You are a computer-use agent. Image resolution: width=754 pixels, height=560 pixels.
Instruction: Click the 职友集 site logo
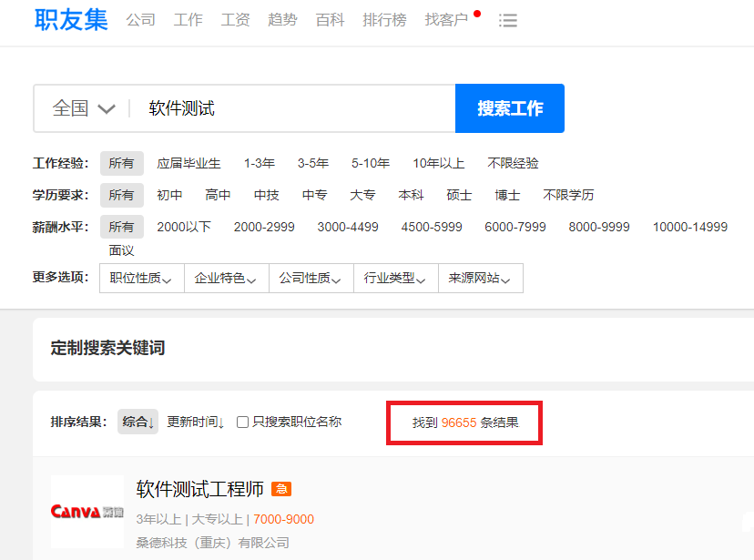tap(71, 20)
